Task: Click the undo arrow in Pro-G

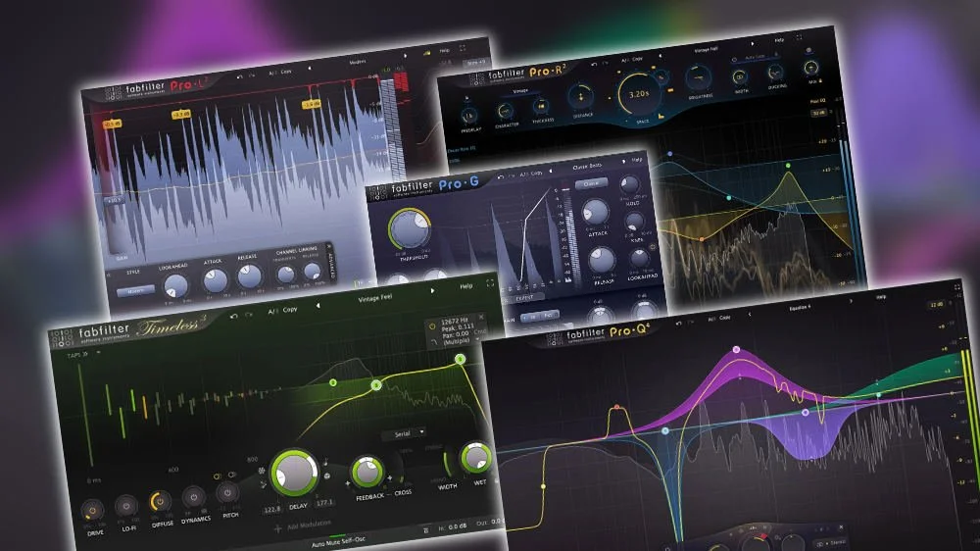Action: (500, 177)
